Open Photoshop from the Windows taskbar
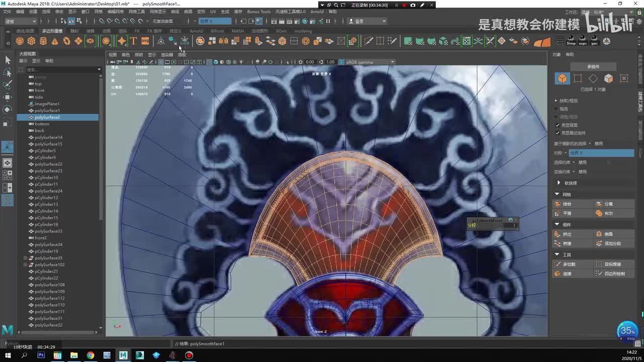This screenshot has height=362, width=644. (x=41, y=355)
